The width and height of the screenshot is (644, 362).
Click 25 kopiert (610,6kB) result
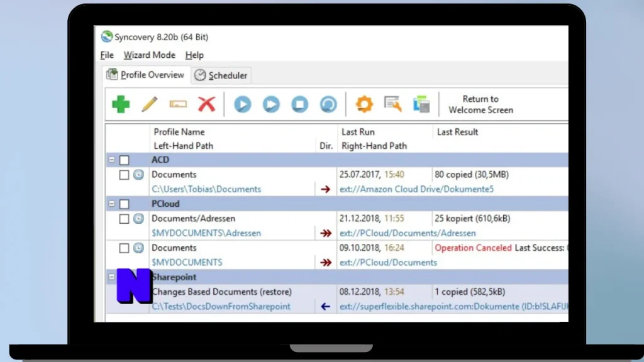click(x=472, y=218)
